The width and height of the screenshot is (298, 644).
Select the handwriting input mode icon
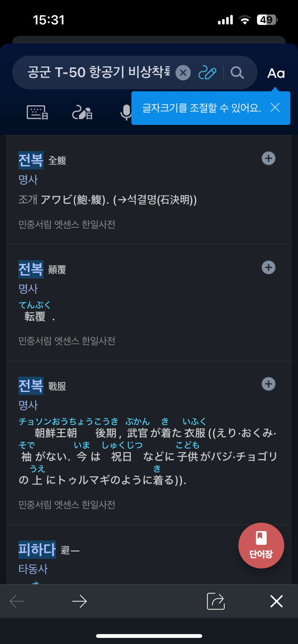pos(82,113)
